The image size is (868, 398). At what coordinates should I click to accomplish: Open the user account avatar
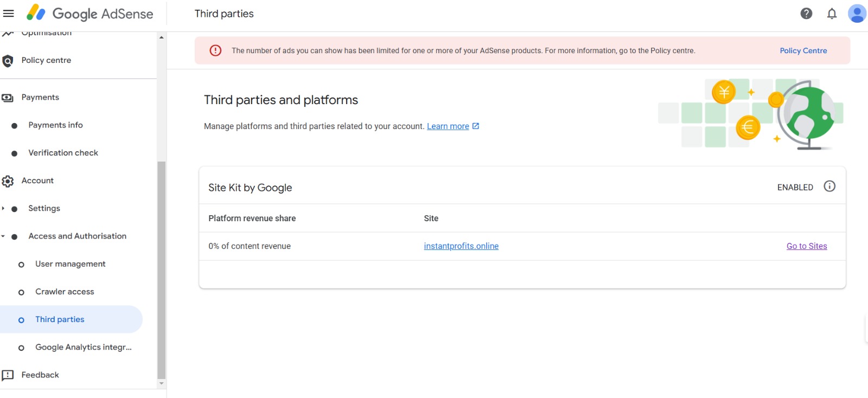click(x=857, y=14)
